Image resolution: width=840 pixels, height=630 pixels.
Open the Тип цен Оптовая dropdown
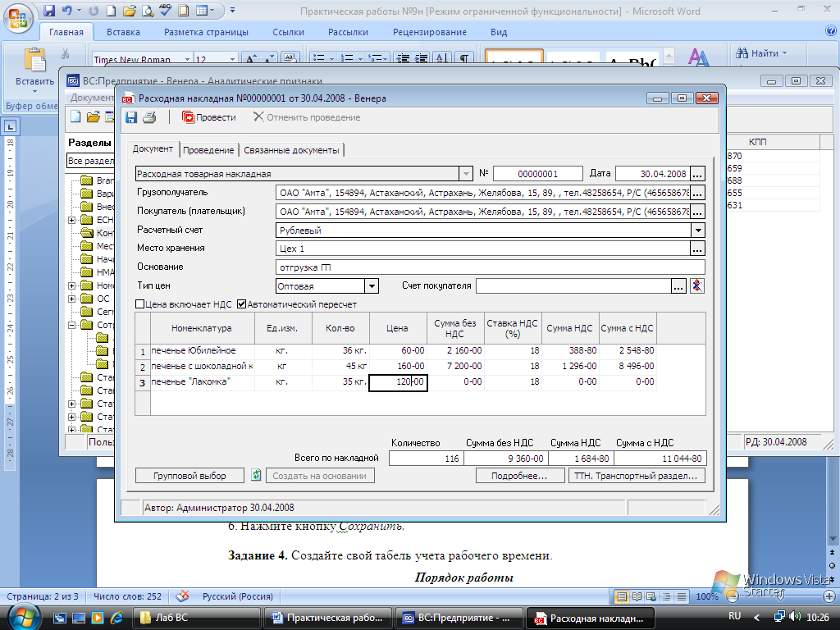click(372, 286)
